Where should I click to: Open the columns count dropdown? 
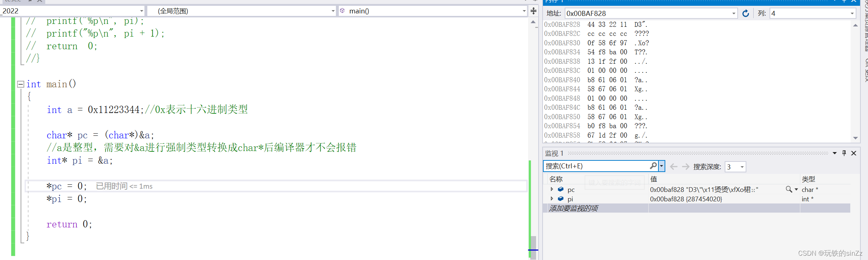pyautogui.click(x=852, y=13)
